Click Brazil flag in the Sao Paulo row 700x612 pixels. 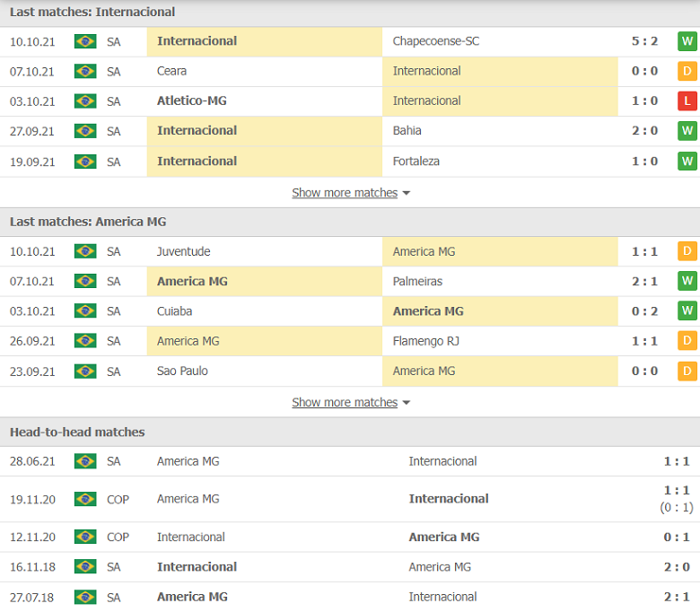[x=85, y=372]
